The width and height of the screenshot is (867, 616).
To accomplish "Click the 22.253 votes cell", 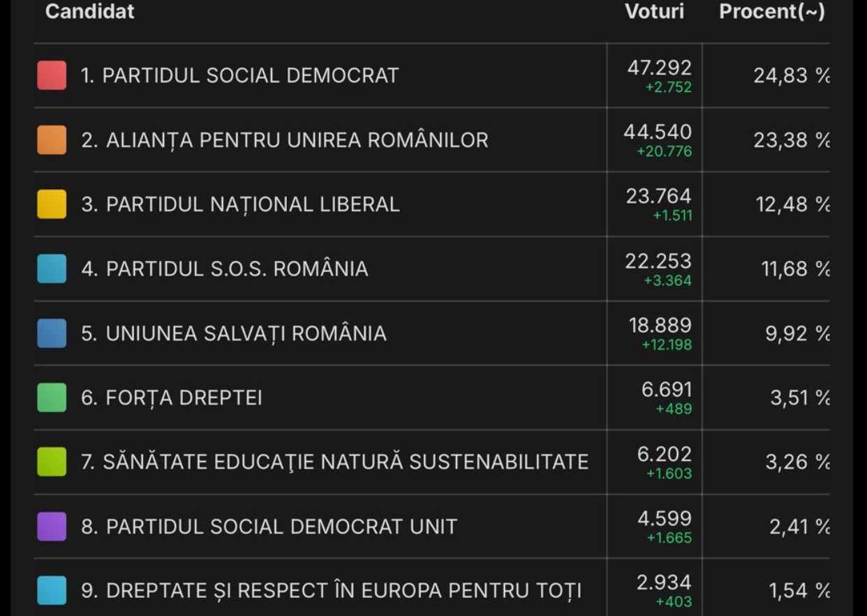I will pyautogui.click(x=658, y=262).
